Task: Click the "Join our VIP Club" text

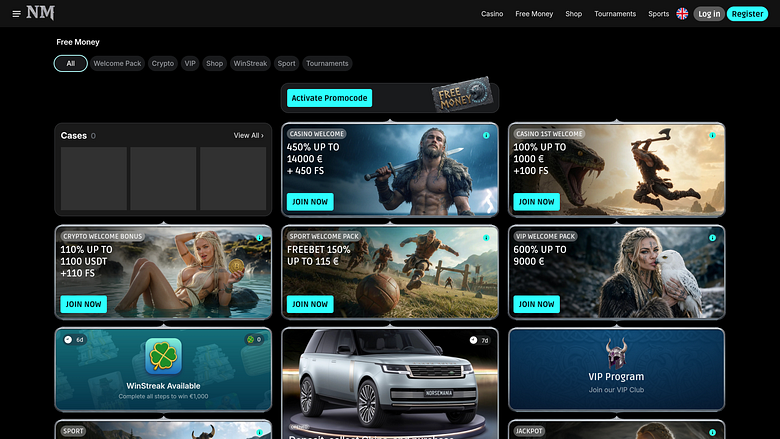Action: tap(616, 390)
